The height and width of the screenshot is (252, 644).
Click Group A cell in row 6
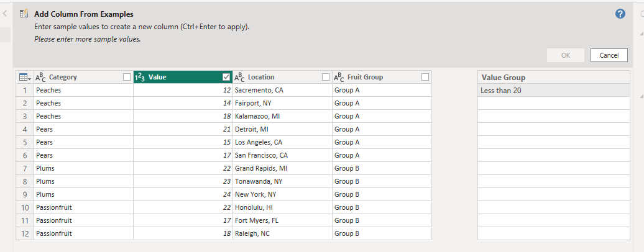[382, 156]
